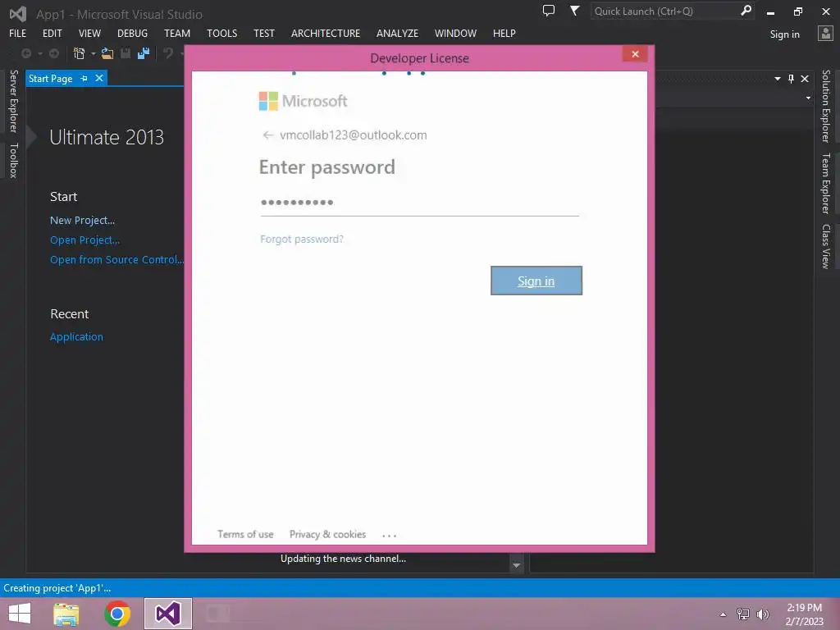Expand the Start Page side arrow
The height and width of the screenshot is (630, 840).
click(x=32, y=137)
